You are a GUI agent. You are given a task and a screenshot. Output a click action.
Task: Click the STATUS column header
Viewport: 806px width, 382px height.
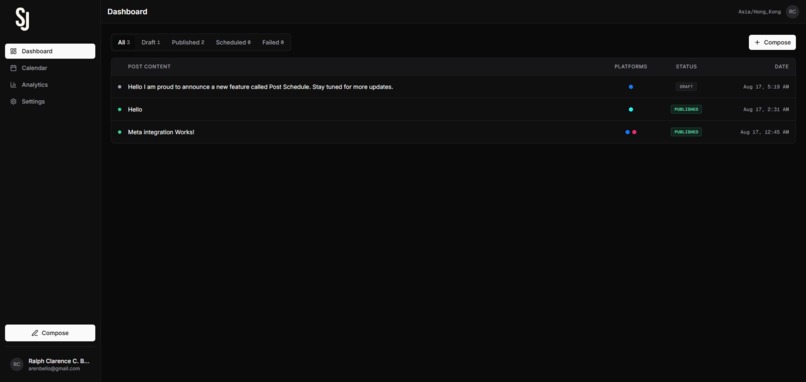pos(686,67)
